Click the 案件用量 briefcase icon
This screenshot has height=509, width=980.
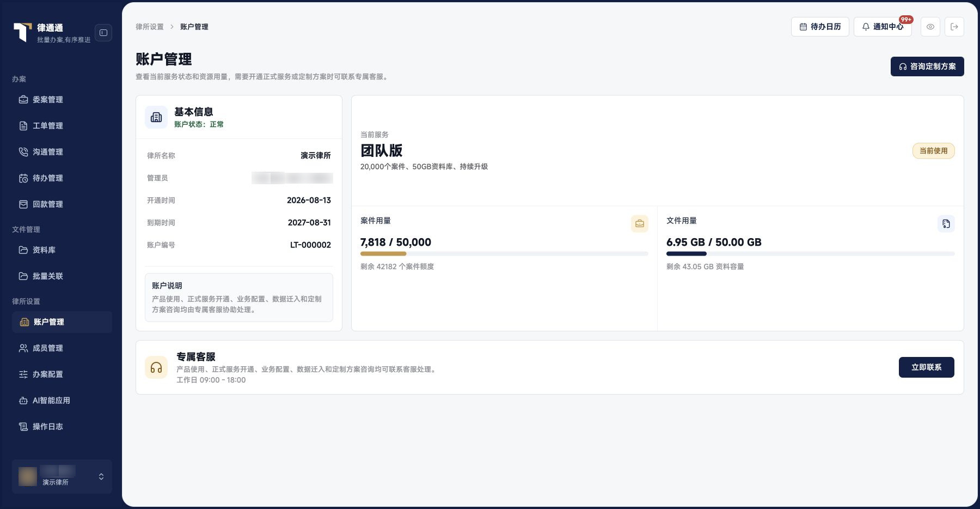(x=640, y=223)
